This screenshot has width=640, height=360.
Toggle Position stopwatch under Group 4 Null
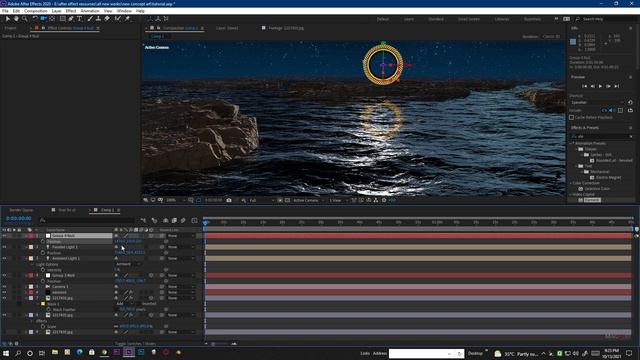pyautogui.click(x=43, y=242)
